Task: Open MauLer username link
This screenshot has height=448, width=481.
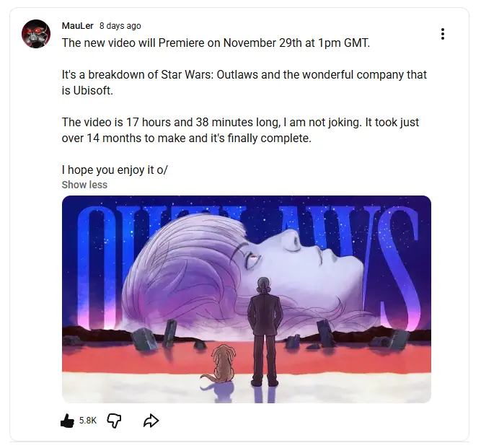Action: [77, 26]
